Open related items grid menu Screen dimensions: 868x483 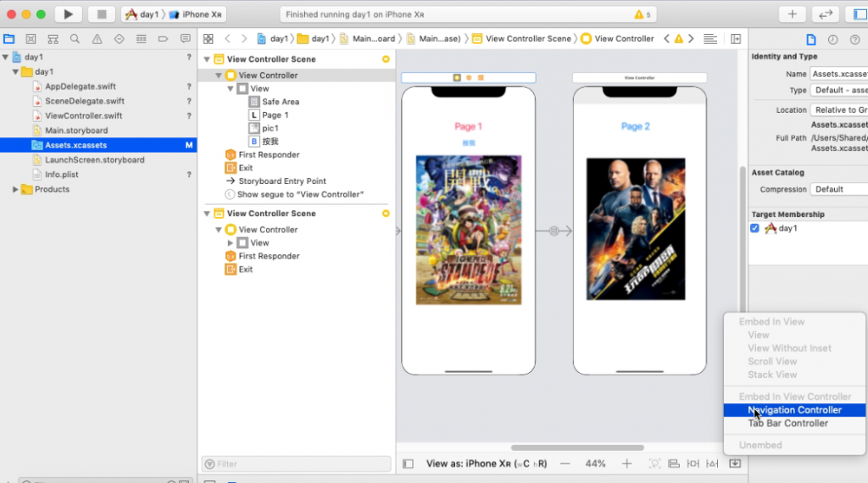pos(209,39)
